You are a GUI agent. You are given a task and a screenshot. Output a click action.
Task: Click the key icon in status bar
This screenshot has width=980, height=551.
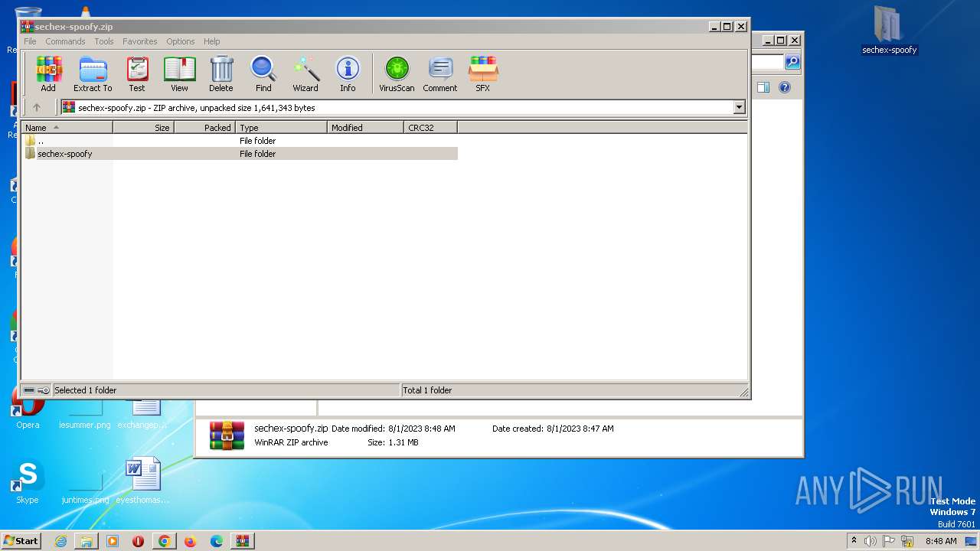44,390
